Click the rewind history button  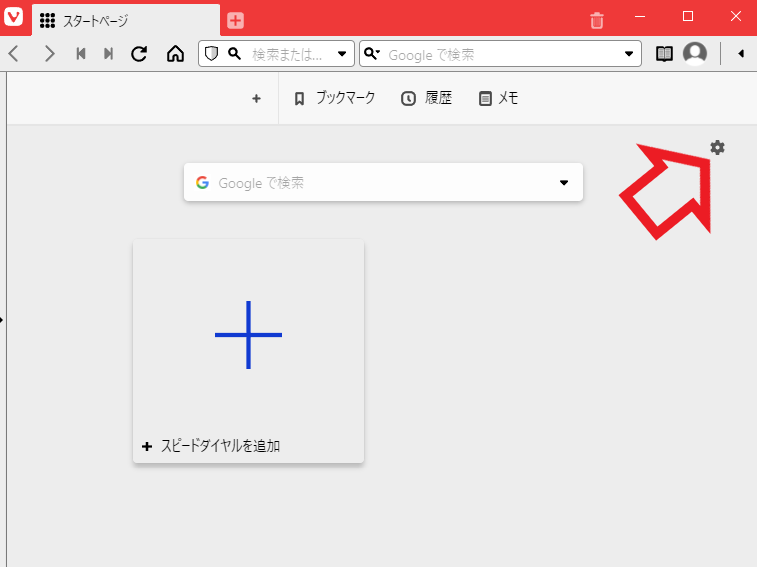(81, 53)
